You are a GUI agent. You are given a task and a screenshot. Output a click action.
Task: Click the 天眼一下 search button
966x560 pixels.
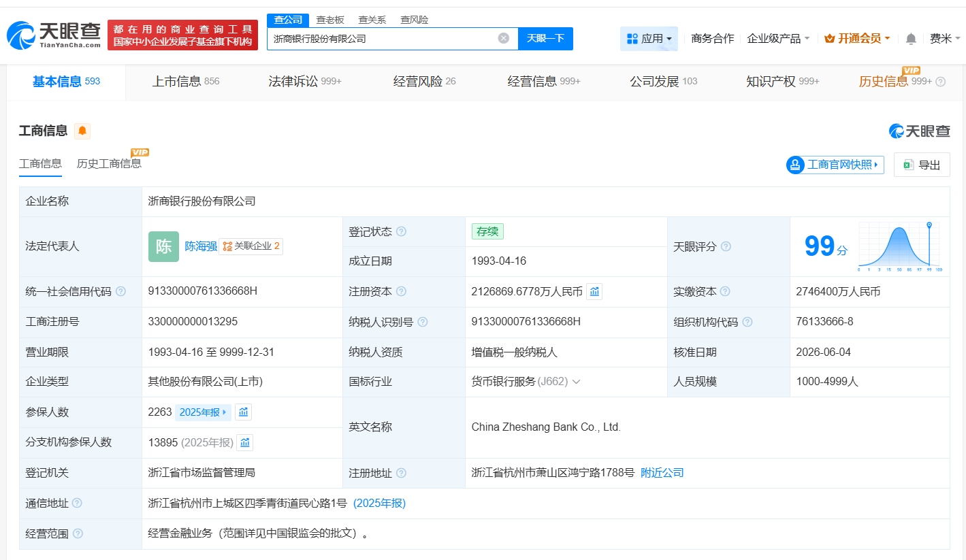pos(545,39)
